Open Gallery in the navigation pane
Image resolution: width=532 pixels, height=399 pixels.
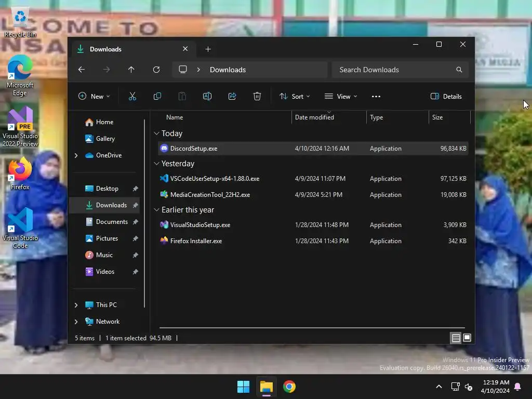[x=104, y=139]
